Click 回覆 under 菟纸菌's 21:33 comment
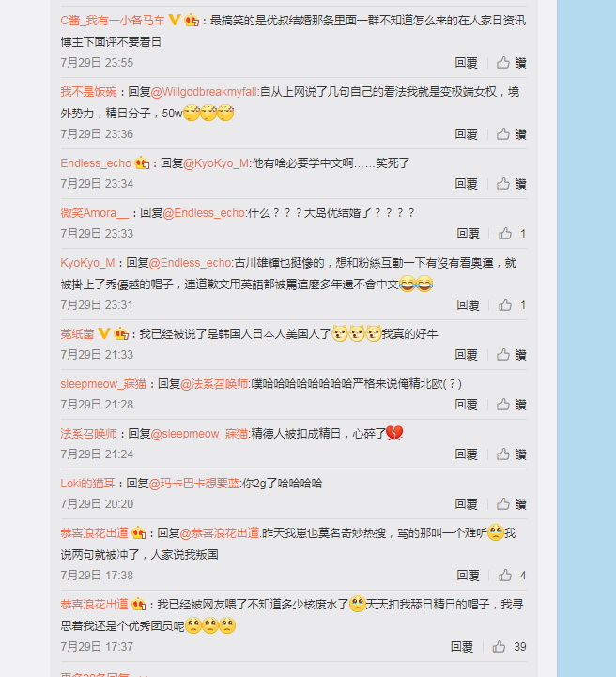Viewport: 616px width, 677px height. coord(466,355)
